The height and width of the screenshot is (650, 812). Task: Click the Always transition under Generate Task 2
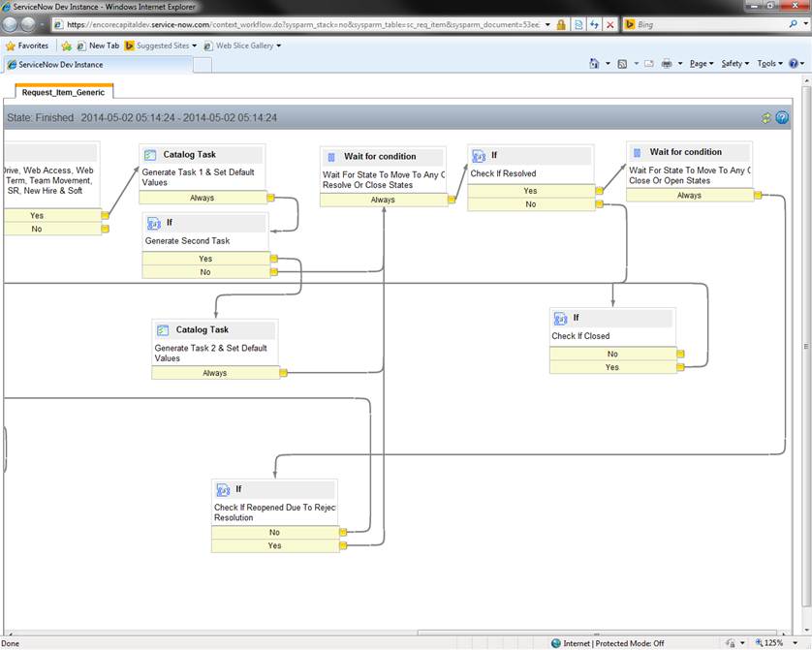pyautogui.click(x=214, y=373)
